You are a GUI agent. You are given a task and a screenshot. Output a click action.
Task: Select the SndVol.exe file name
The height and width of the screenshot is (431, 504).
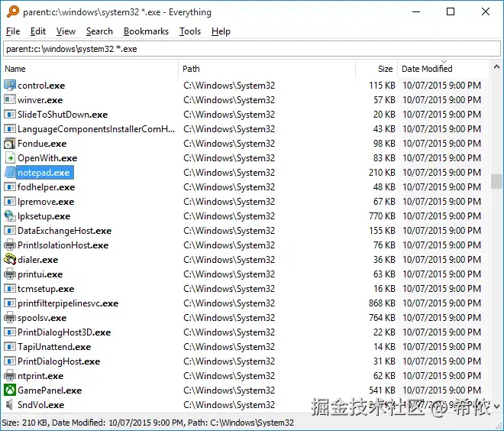point(40,405)
